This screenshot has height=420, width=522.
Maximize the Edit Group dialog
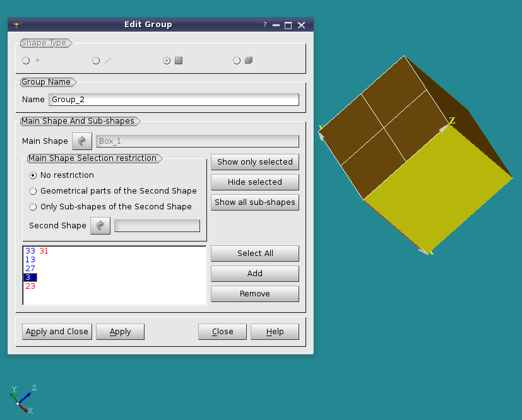tap(288, 25)
